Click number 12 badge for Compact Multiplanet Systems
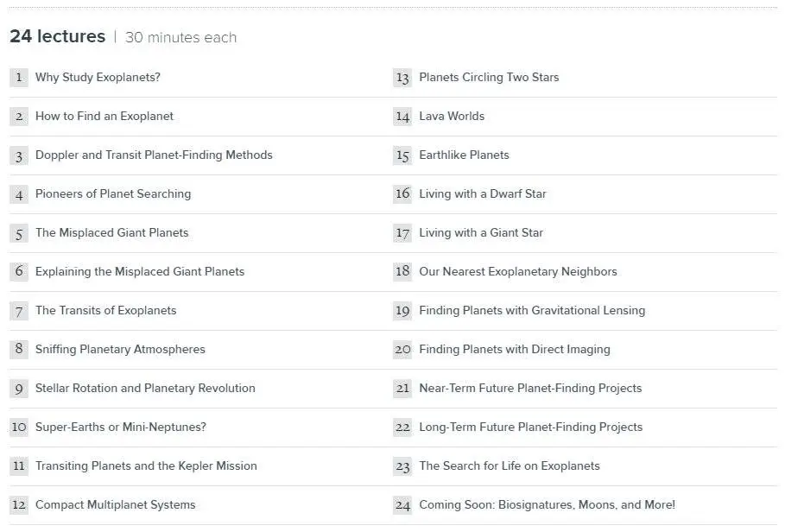 [x=19, y=505]
